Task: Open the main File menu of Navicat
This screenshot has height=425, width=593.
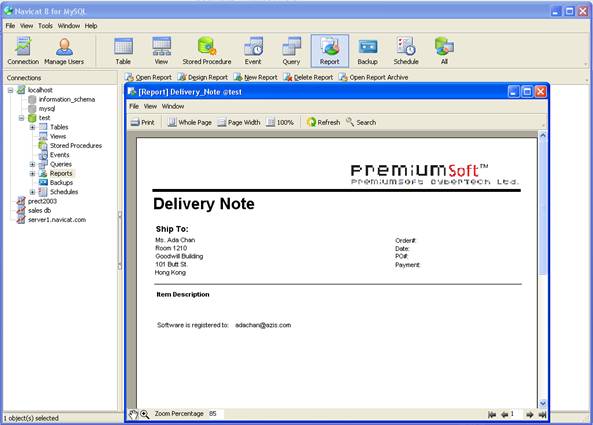Action: click(x=10, y=26)
